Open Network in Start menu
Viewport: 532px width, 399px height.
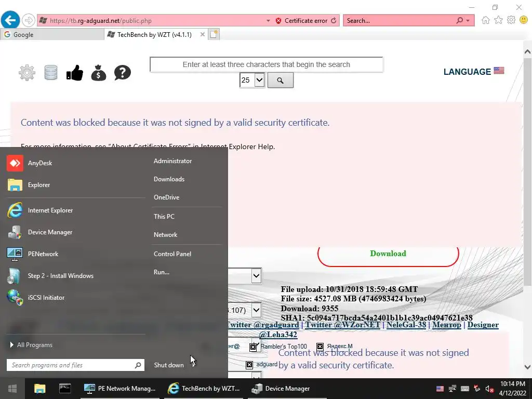165,235
